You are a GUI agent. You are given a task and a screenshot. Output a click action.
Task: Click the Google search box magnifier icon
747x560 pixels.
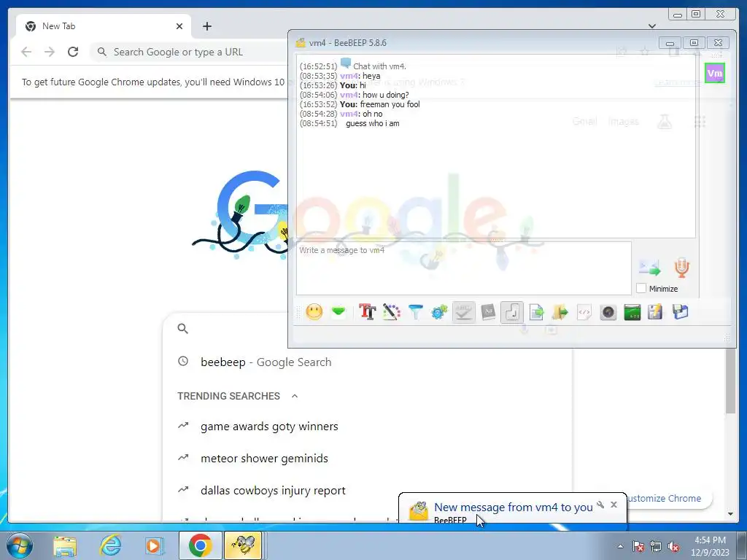point(183,328)
